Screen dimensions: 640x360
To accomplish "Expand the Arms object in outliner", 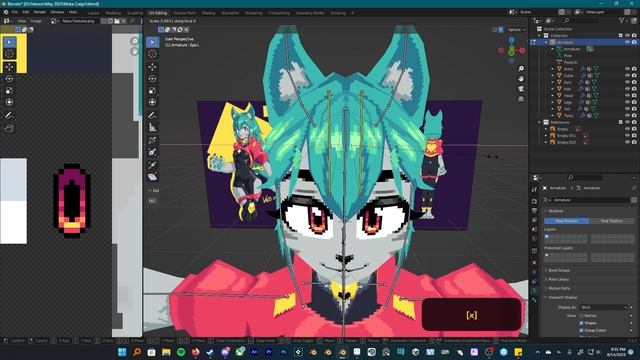I will [553, 69].
